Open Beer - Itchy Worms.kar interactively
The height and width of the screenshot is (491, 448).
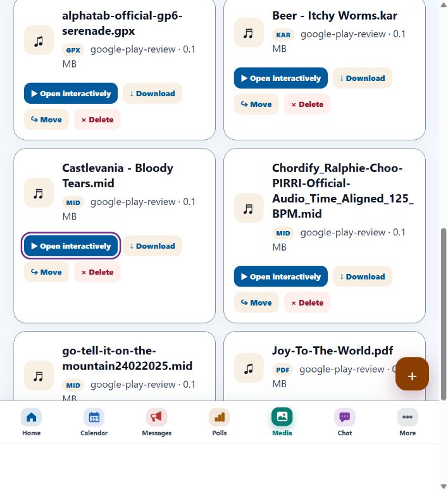pyautogui.click(x=281, y=78)
